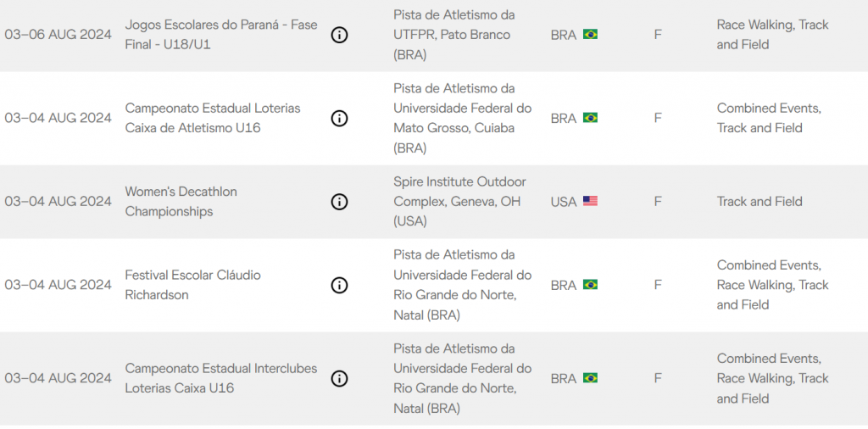Click Track and Field discipline in USA row
The height and width of the screenshot is (429, 868).
[759, 202]
